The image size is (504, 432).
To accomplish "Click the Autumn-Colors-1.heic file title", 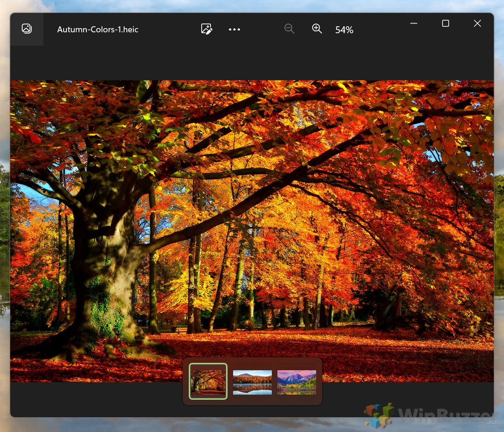I will click(98, 30).
